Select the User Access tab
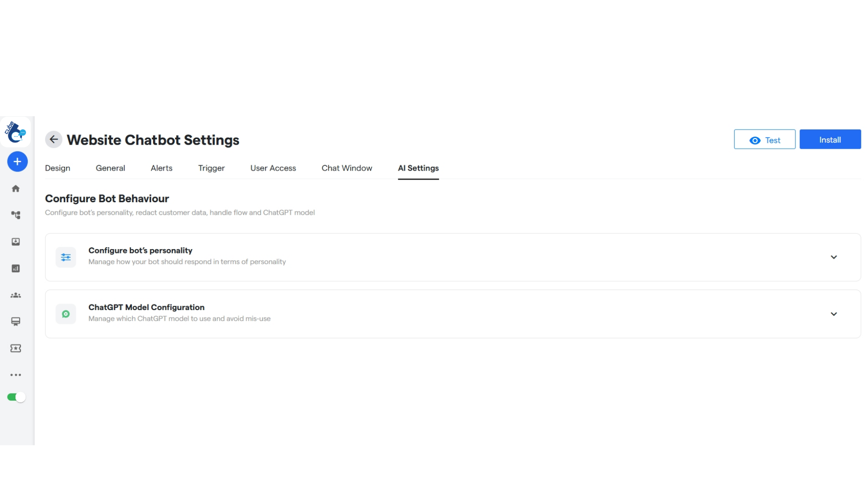Screen dimensions: 868x502 tap(273, 168)
